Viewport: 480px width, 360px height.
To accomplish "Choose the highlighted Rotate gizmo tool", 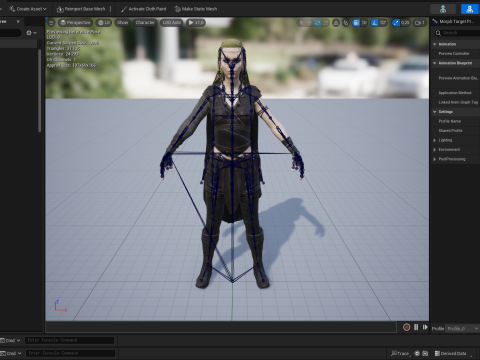I will 317,23.
